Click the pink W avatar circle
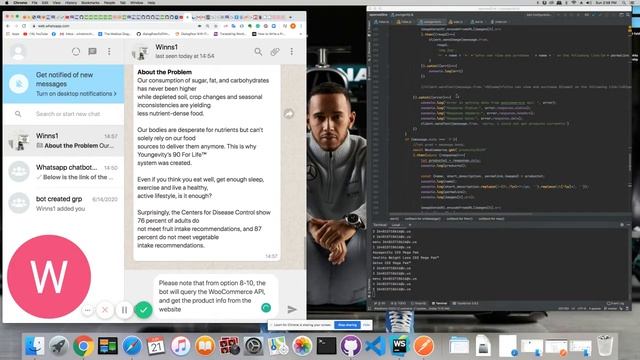The height and width of the screenshot is (360, 640). 49,277
